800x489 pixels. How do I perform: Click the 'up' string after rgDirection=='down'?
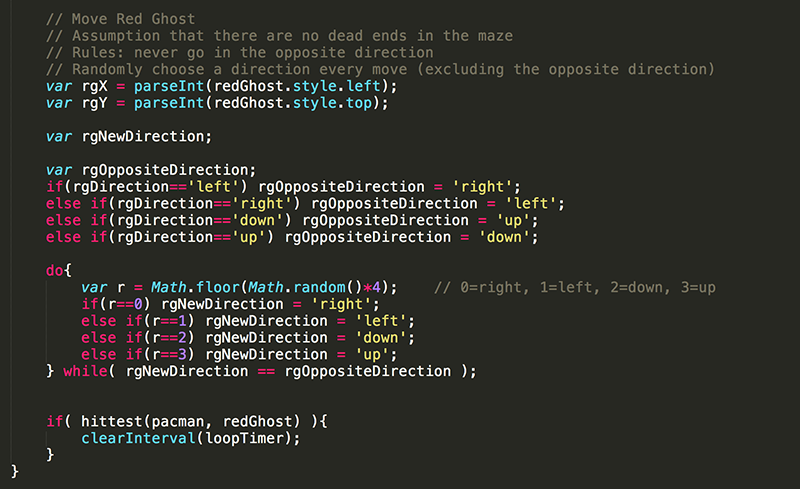point(513,221)
